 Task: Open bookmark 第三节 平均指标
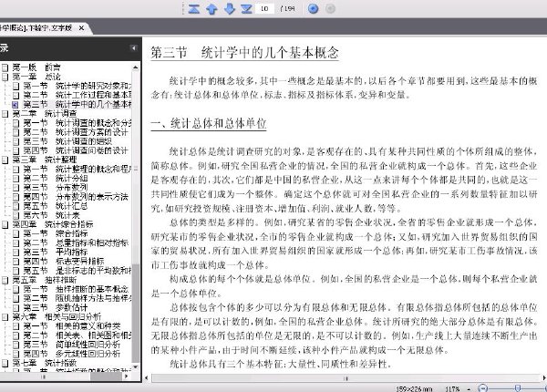[56, 252]
